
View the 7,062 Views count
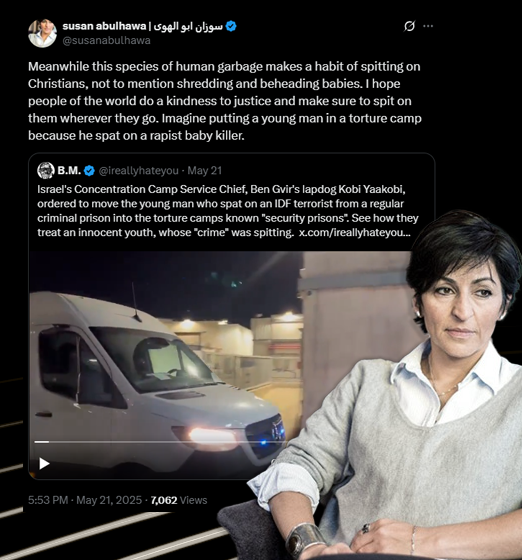(179, 500)
